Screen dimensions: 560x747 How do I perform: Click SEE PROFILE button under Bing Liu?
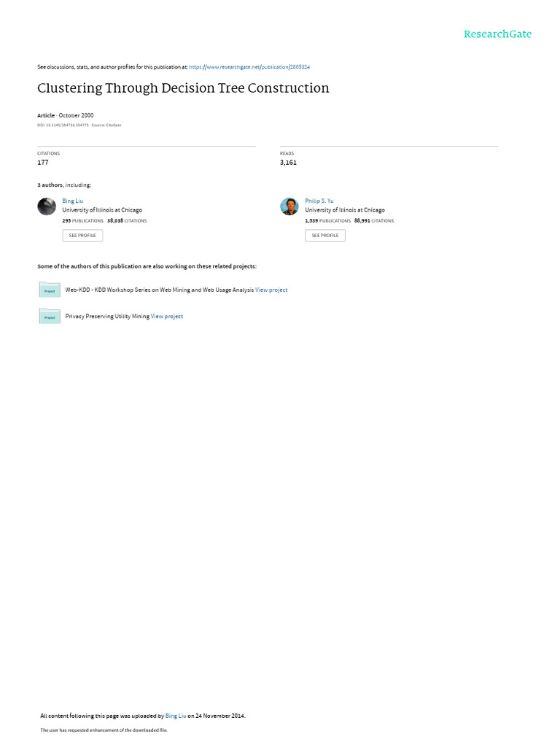(82, 236)
